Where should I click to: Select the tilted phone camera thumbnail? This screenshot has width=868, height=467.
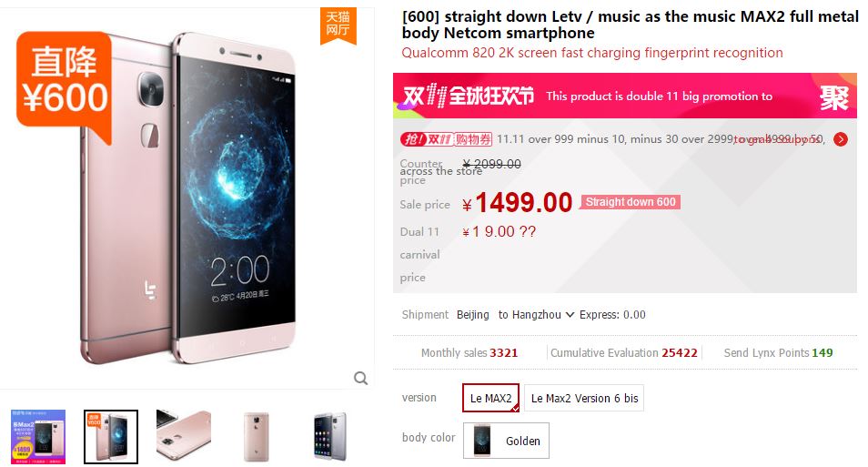(184, 437)
